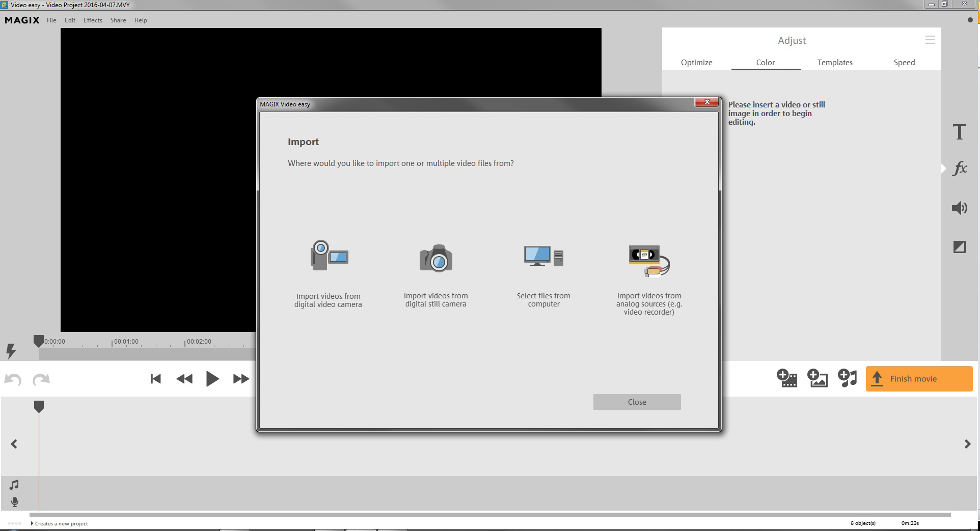
Task: Open the Help menu
Action: coord(141,20)
